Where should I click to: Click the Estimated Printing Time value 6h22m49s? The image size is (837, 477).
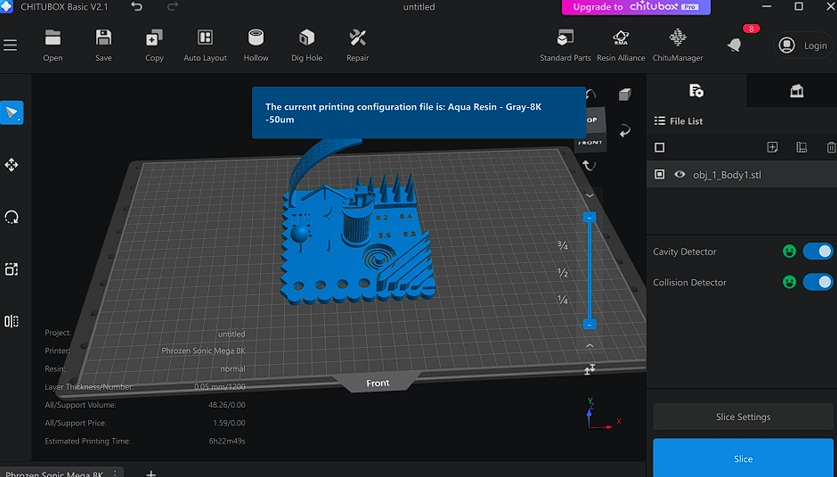click(227, 441)
